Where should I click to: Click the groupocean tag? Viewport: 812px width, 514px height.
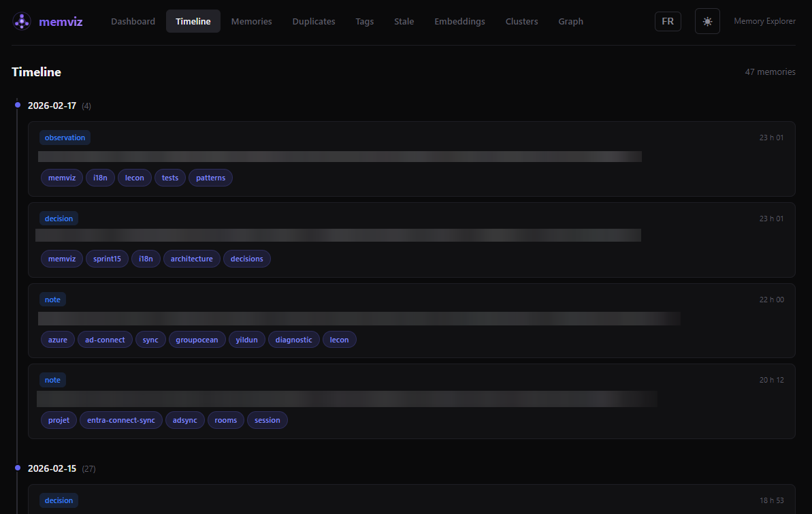click(197, 340)
